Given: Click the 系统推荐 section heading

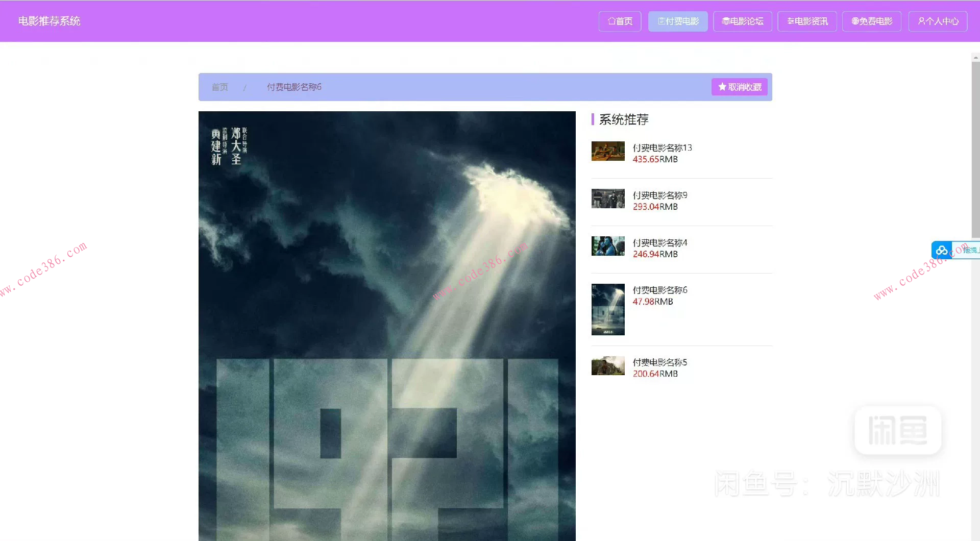Looking at the screenshot, I should 624,119.
